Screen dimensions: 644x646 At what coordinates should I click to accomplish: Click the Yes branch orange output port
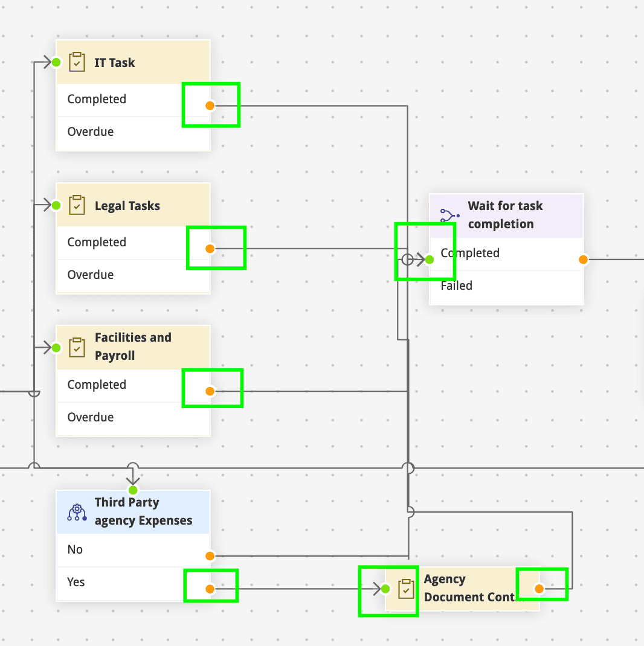(x=210, y=589)
